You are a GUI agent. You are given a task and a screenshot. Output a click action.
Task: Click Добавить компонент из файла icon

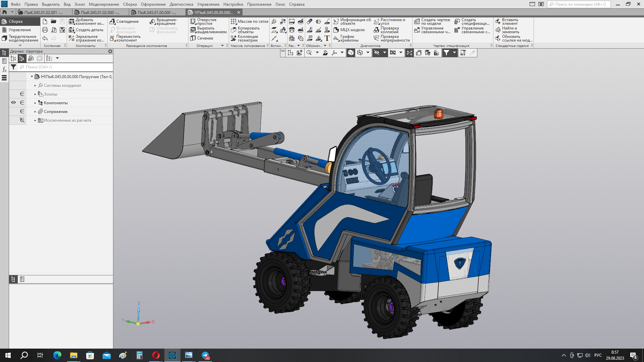[71, 21]
